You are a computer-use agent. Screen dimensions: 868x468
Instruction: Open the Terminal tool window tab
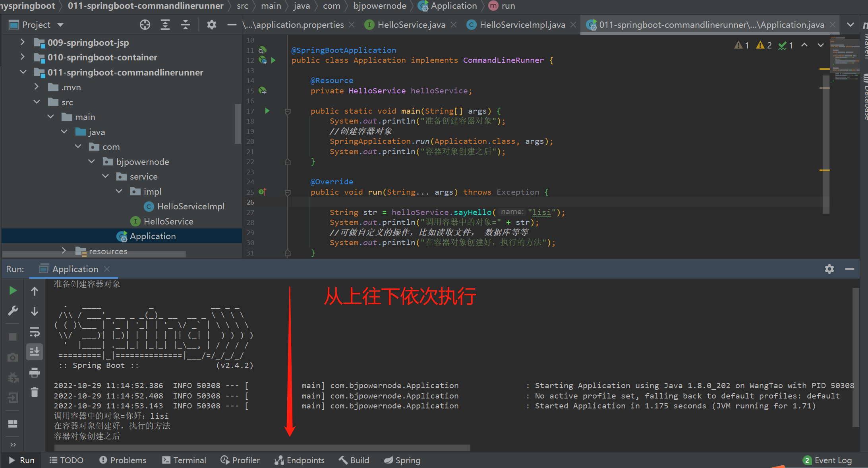pos(184,460)
